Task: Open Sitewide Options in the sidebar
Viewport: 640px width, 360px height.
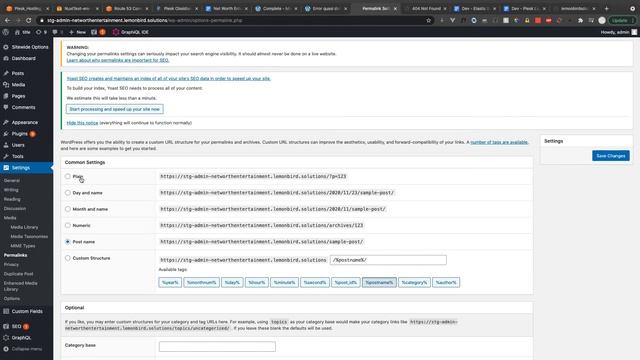Action: [27, 47]
